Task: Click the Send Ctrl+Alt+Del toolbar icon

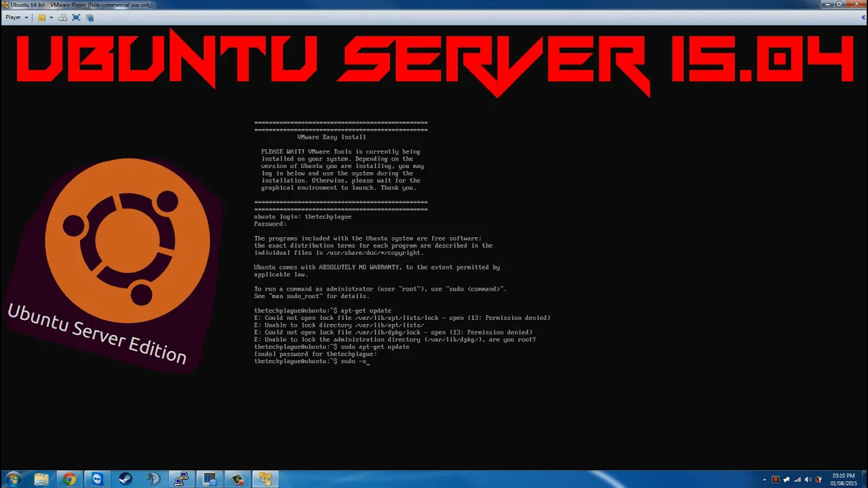Action: pyautogui.click(x=63, y=18)
